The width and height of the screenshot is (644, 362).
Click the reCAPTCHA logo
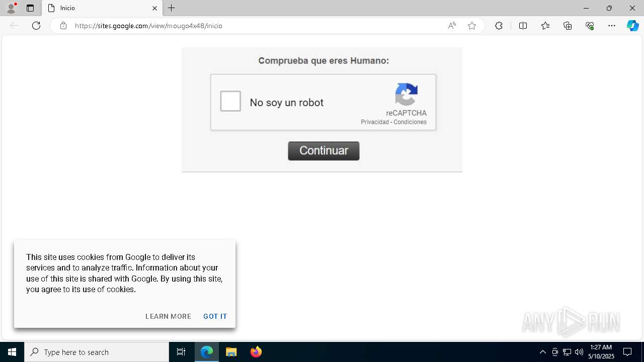(x=407, y=95)
